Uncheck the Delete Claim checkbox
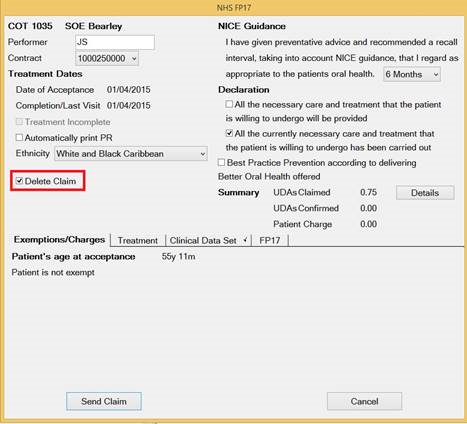Screen dimensions: 467x424 pyautogui.click(x=19, y=181)
